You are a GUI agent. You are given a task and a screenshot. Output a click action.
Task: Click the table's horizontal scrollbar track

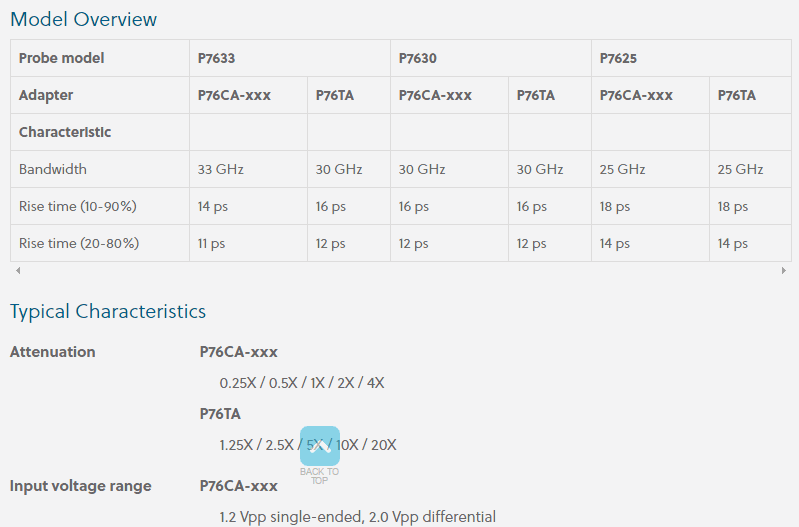pyautogui.click(x=400, y=271)
